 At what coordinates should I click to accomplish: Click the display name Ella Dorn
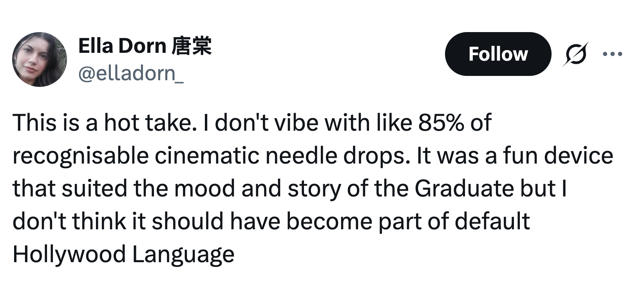point(122,46)
